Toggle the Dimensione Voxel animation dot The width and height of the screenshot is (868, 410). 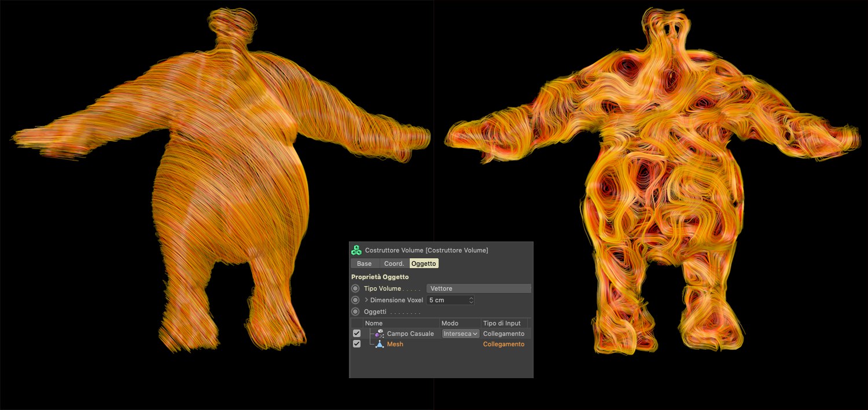tap(355, 300)
